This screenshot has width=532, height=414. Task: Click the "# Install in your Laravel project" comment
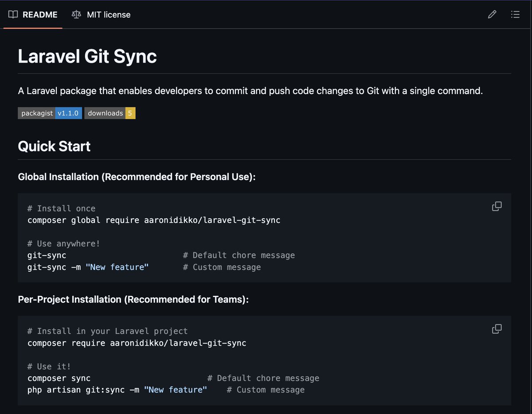108,331
